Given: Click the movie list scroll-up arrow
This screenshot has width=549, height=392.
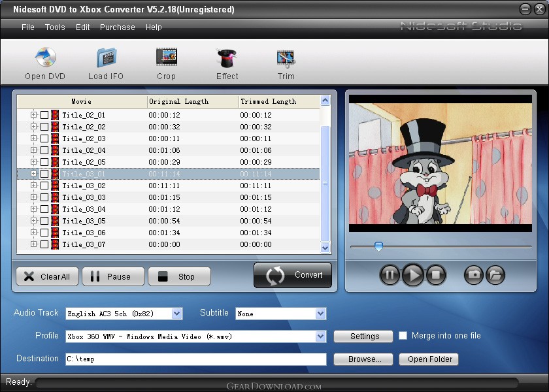Looking at the screenshot, I should (325, 101).
